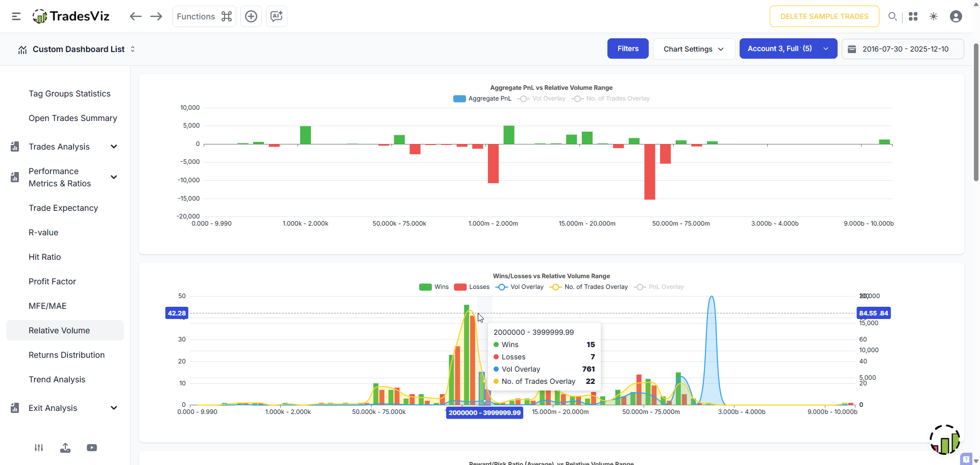
Task: Open Trade Expectancy page
Action: pos(63,208)
